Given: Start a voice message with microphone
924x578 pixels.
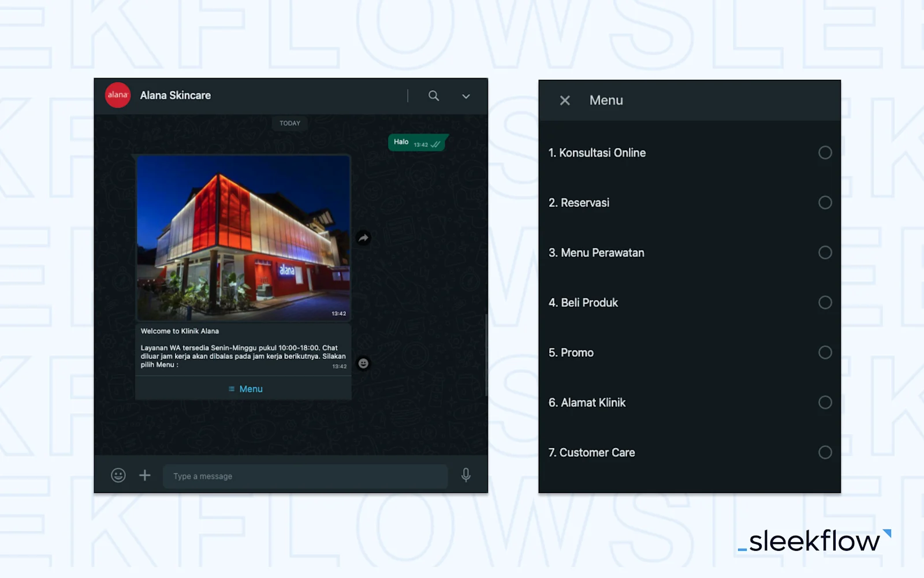Looking at the screenshot, I should click(x=466, y=475).
